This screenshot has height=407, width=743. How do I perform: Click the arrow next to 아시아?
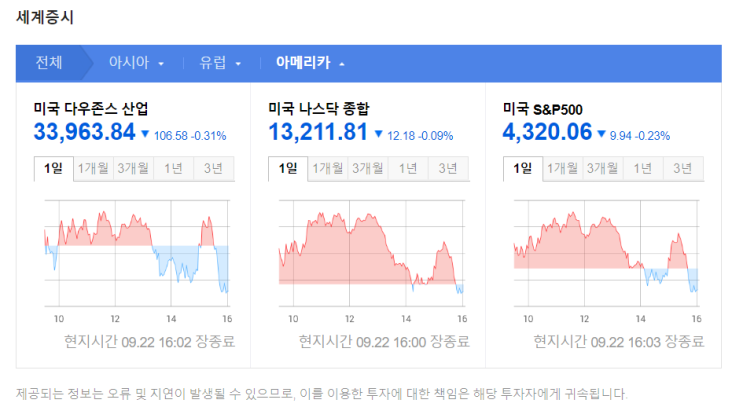161,64
